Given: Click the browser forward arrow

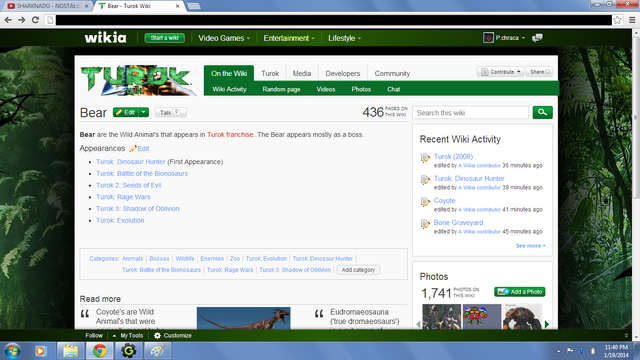Looking at the screenshot, I should (x=22, y=20).
